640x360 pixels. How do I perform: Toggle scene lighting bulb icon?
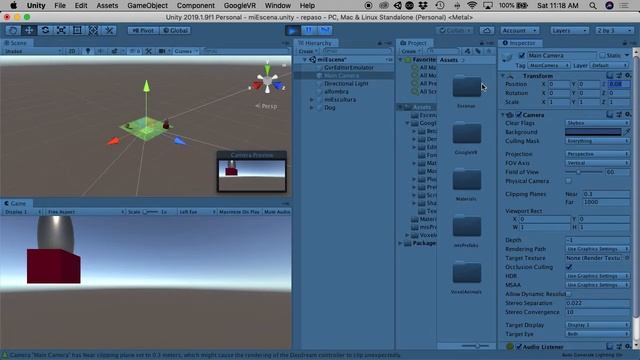[88, 51]
